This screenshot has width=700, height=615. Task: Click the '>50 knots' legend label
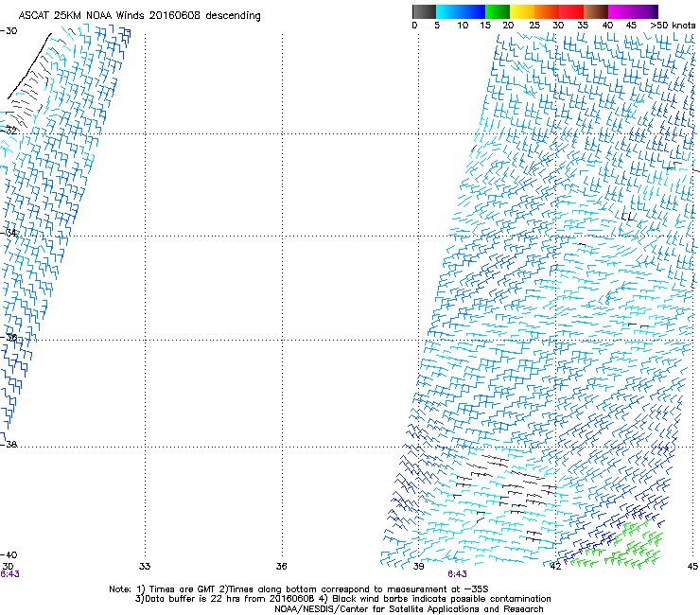tap(673, 26)
